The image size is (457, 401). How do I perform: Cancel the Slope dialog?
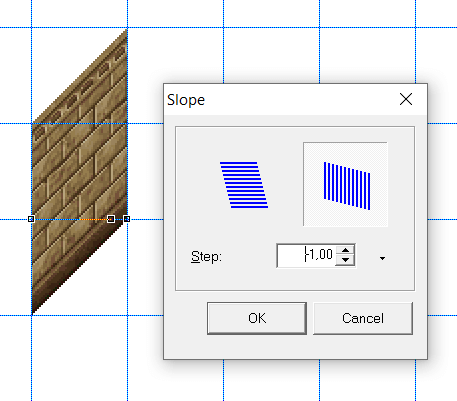coord(363,318)
